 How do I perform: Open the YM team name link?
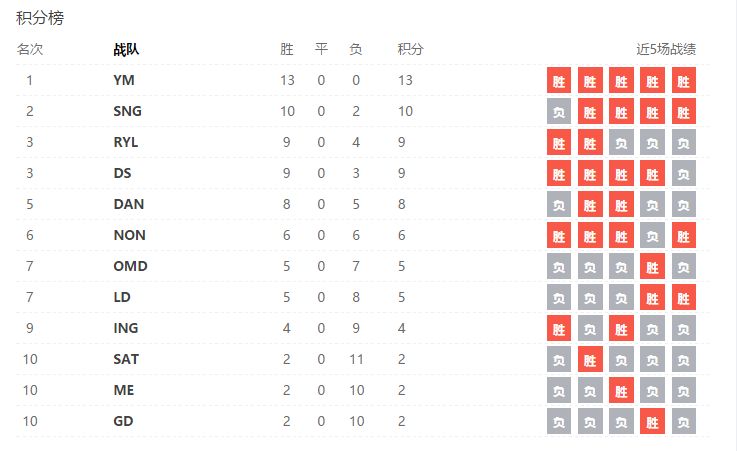click(x=123, y=80)
